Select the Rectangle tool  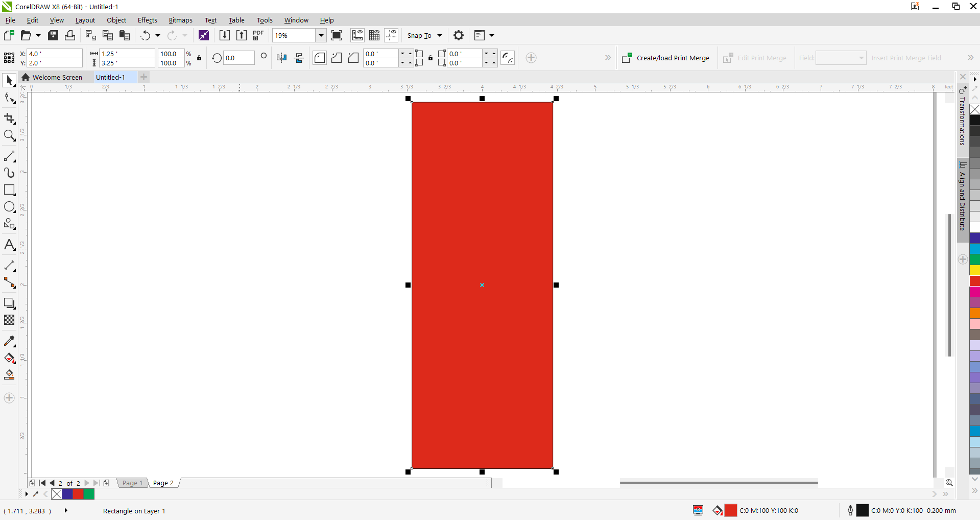(9, 190)
